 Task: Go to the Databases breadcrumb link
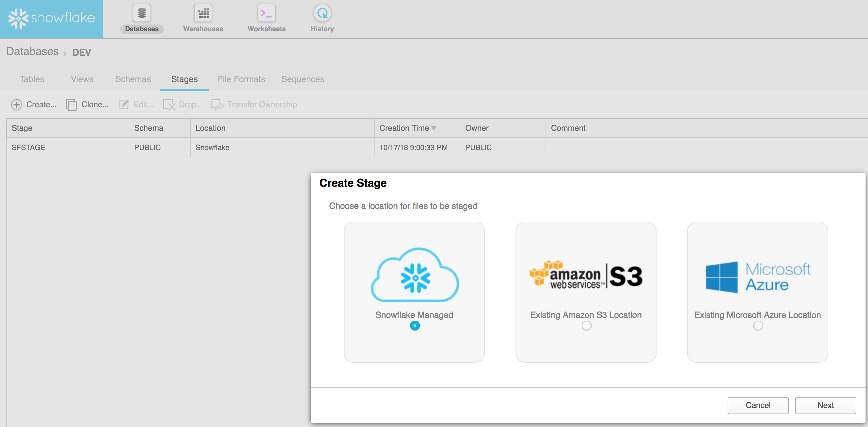point(32,51)
